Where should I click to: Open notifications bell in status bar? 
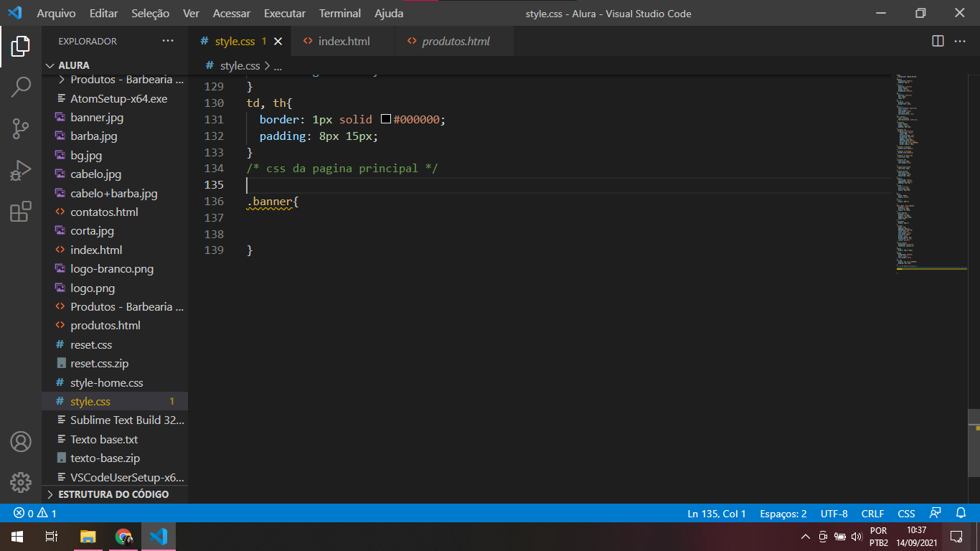961,514
